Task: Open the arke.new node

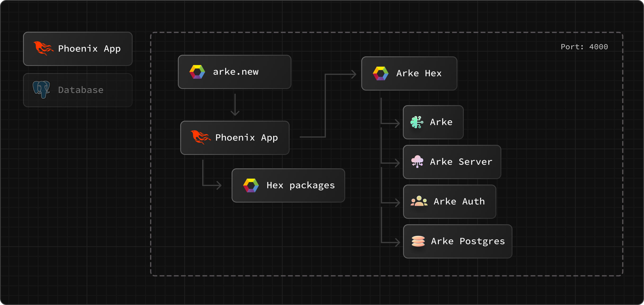Action: click(x=235, y=72)
